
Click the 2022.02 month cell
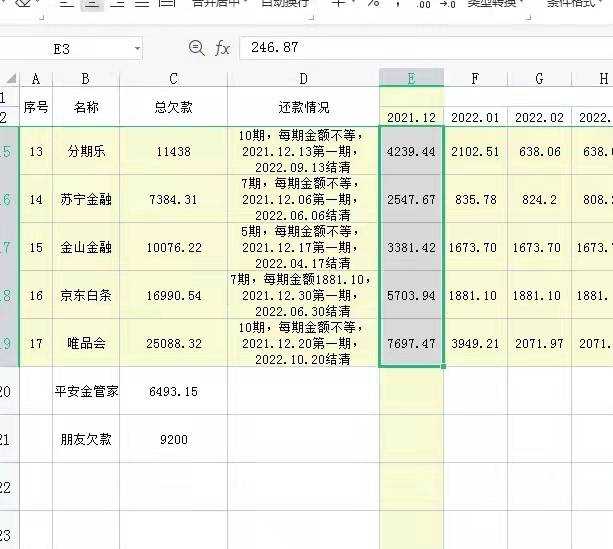coord(540,117)
